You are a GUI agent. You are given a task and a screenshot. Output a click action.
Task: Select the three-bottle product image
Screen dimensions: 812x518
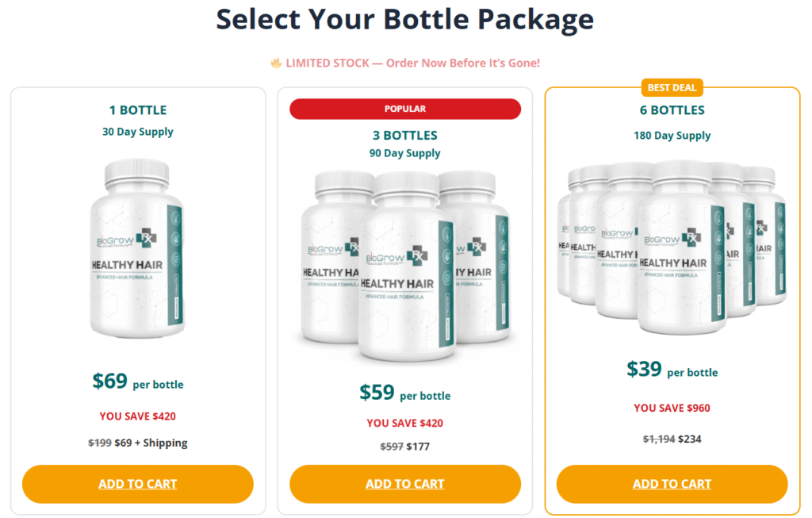pos(404,270)
